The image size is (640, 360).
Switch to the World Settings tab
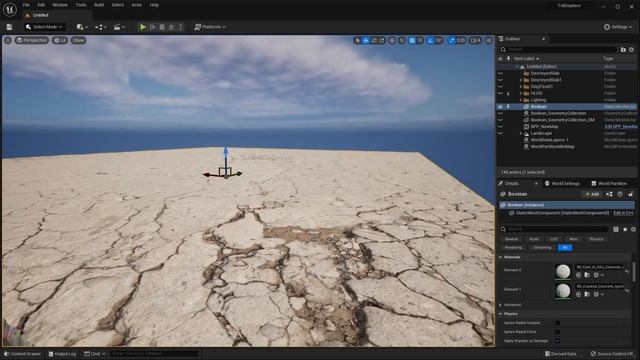pyautogui.click(x=562, y=184)
